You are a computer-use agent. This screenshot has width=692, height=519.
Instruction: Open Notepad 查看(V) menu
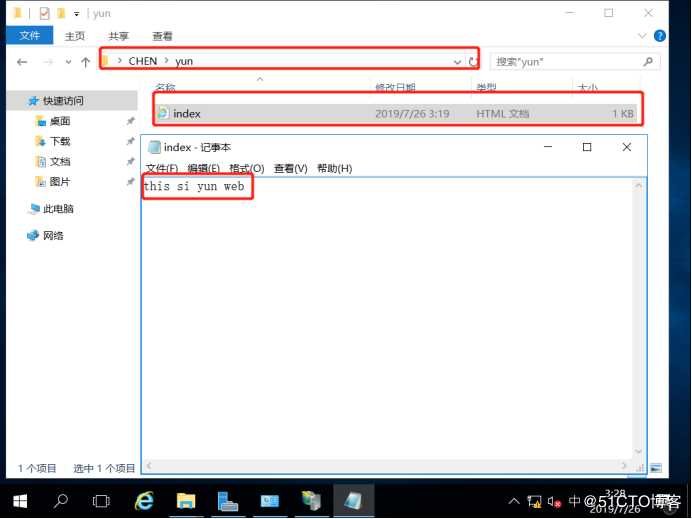click(x=290, y=168)
